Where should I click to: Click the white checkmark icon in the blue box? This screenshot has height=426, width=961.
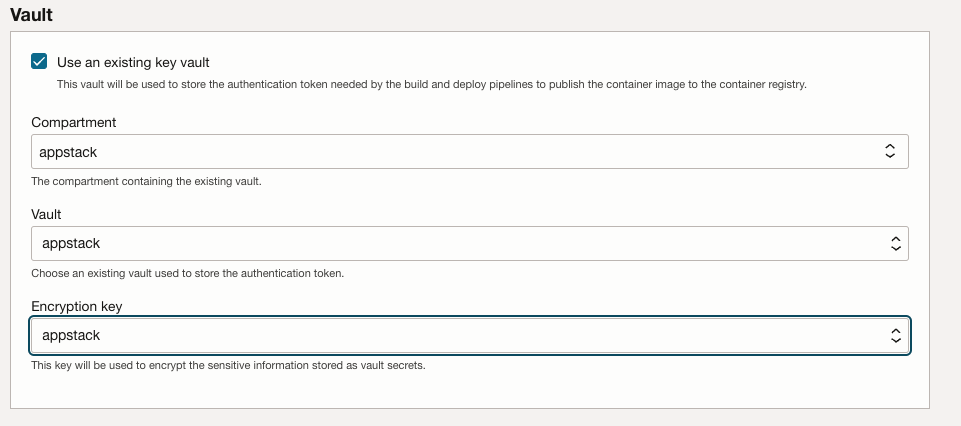point(39,61)
